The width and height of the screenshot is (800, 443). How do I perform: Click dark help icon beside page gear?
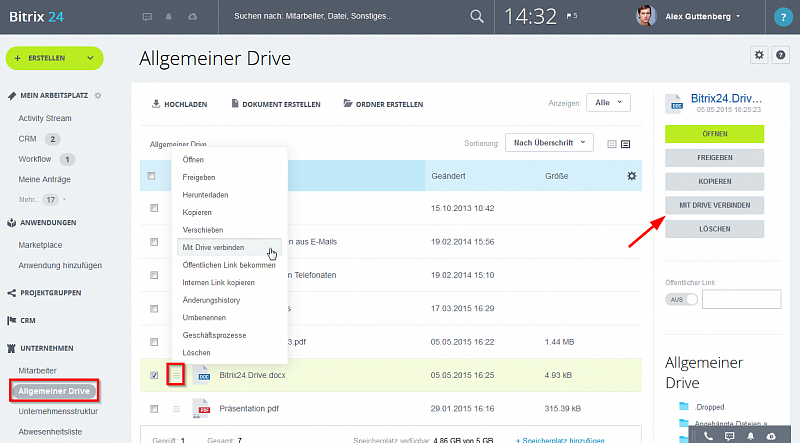point(781,55)
